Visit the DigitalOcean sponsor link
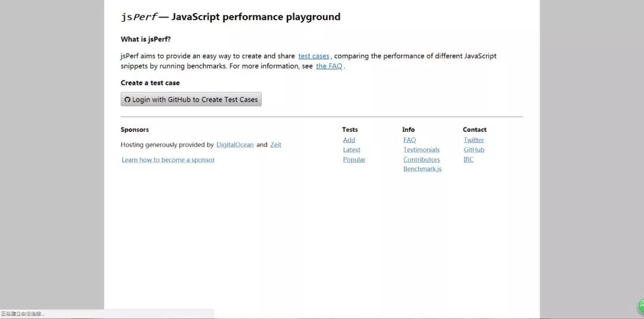Screen dimensions: 644x319 point(235,145)
